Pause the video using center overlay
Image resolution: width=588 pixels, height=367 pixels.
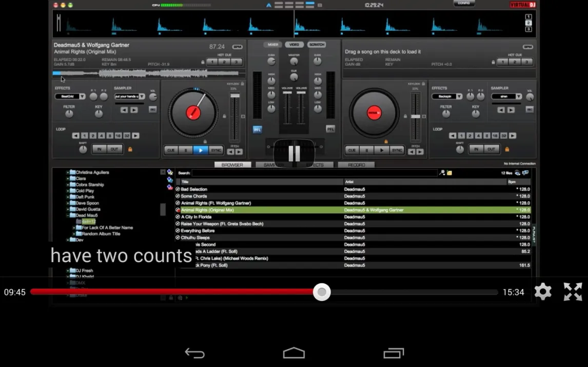[x=294, y=153]
